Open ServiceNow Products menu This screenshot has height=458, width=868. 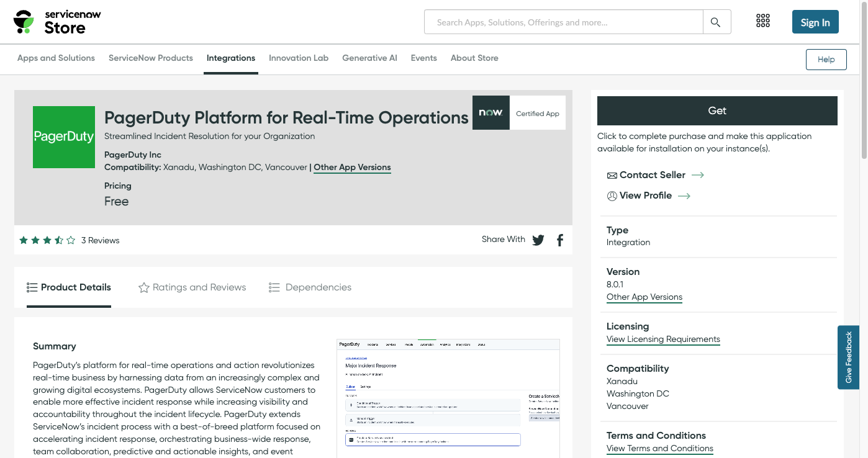pos(151,58)
